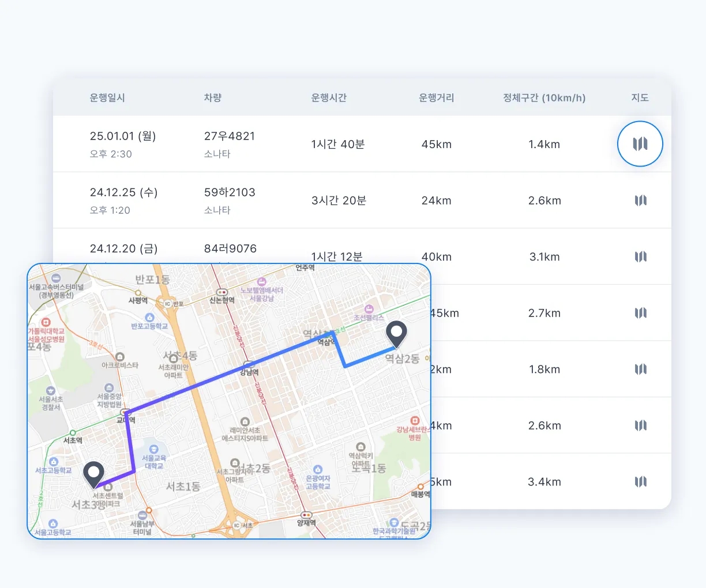The height and width of the screenshot is (588, 706).
Task: Click the 운행거리 column header
Action: (437, 97)
